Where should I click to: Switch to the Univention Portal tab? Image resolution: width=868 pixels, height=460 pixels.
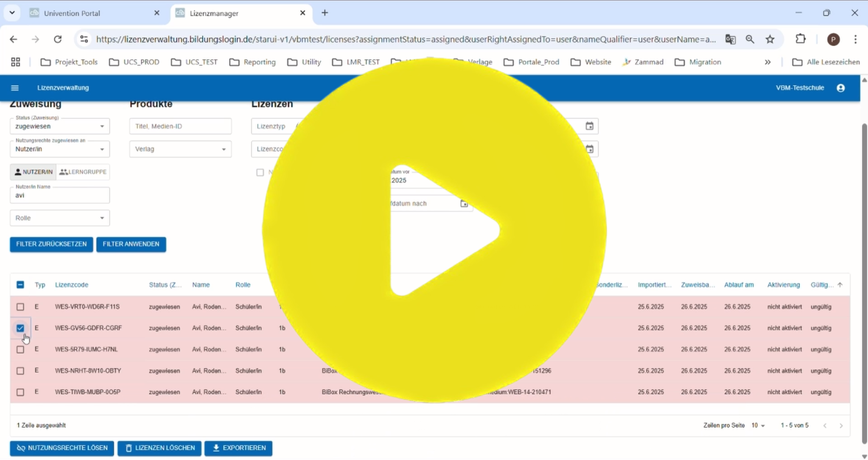(x=95, y=13)
